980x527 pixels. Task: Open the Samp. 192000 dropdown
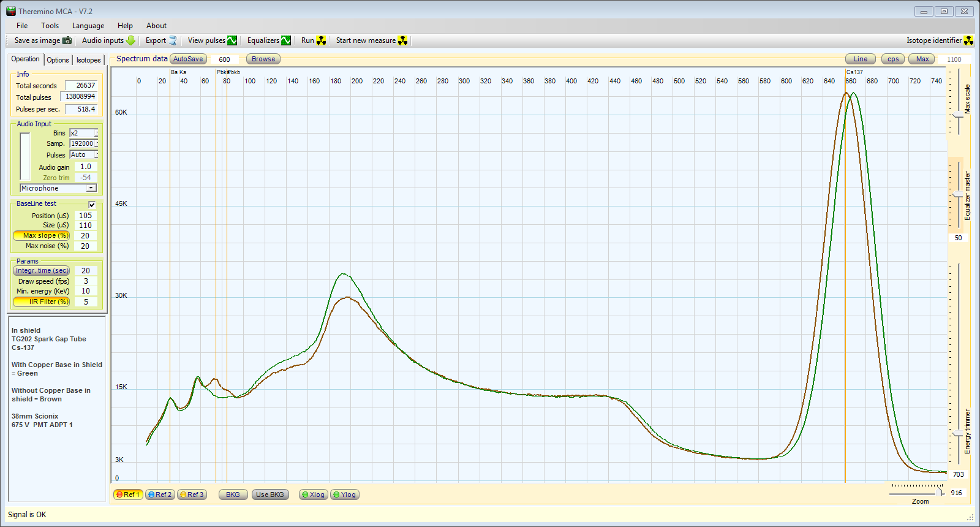pyautogui.click(x=96, y=143)
